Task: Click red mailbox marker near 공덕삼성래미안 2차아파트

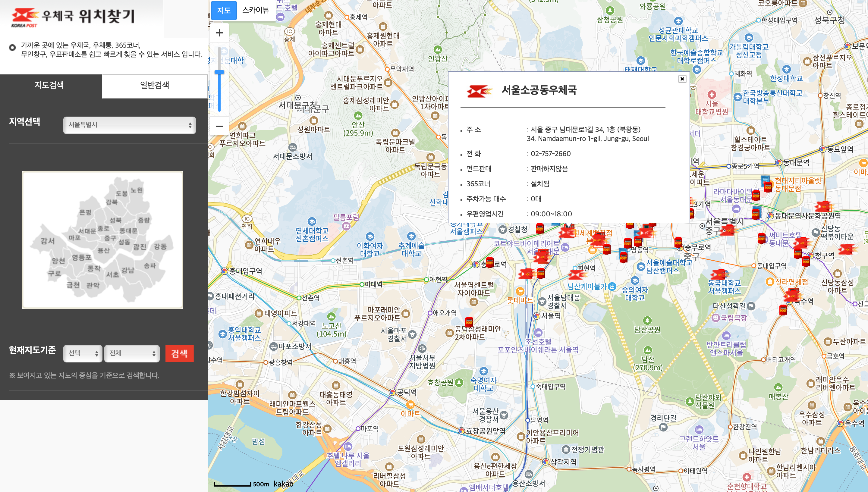Action: 469,321
